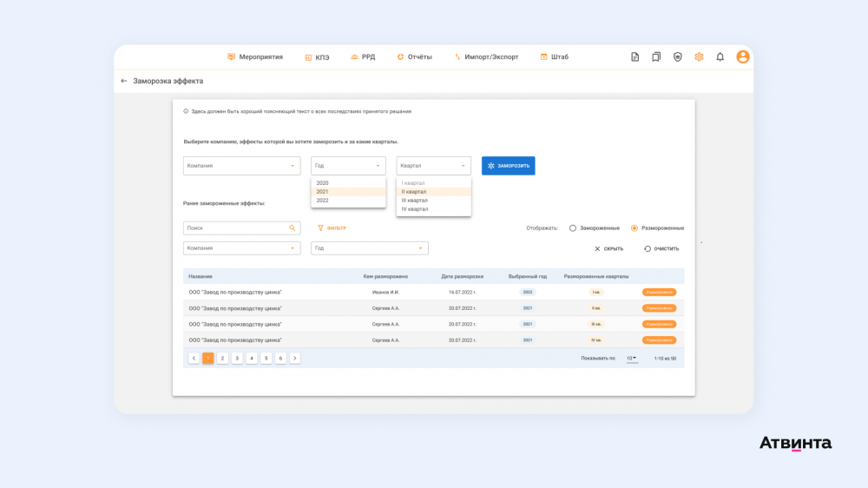The height and width of the screenshot is (488, 868).
Task: Select II квартал option
Action: (433, 192)
